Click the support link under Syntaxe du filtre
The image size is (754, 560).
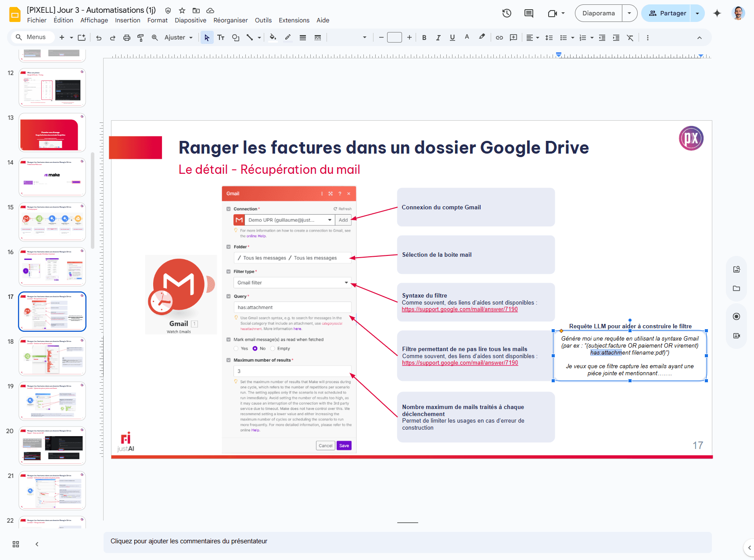tap(460, 309)
